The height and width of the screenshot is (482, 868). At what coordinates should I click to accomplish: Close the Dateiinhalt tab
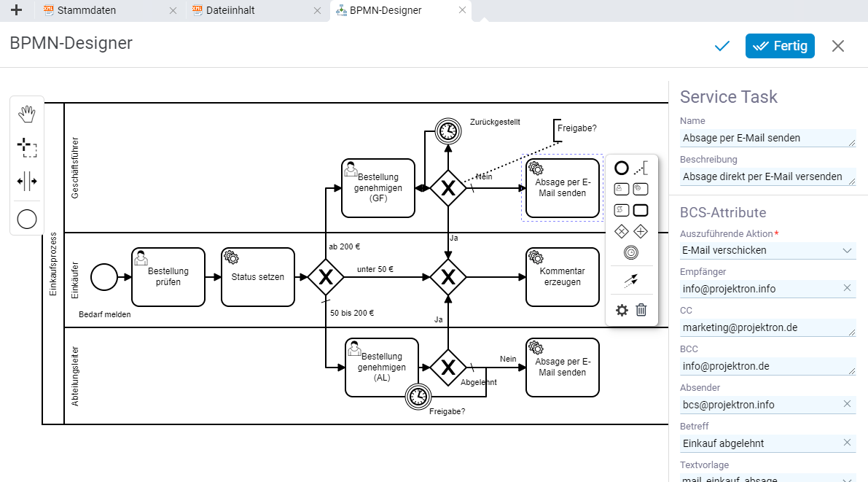[317, 10]
